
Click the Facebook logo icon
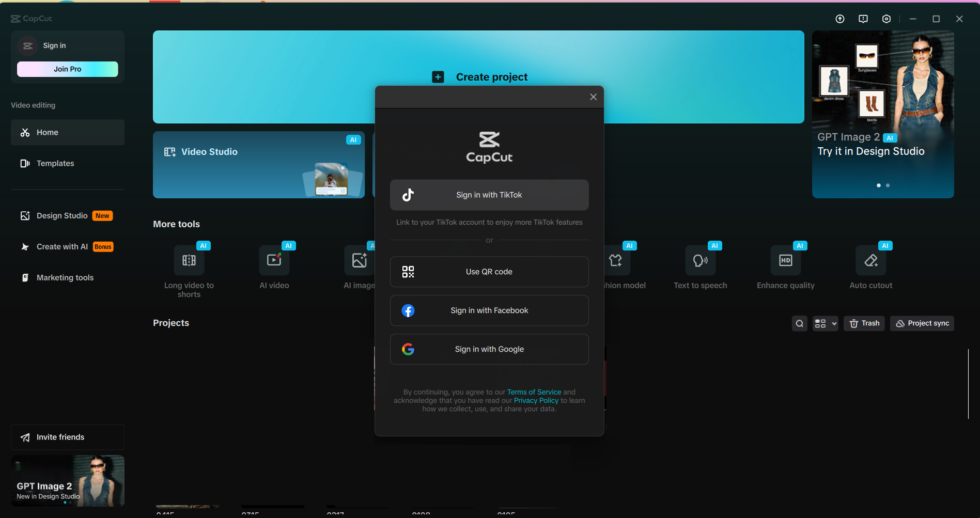(408, 311)
